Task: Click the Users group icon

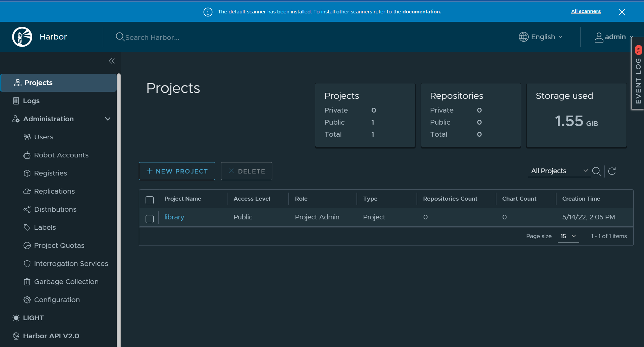Action: tap(27, 137)
